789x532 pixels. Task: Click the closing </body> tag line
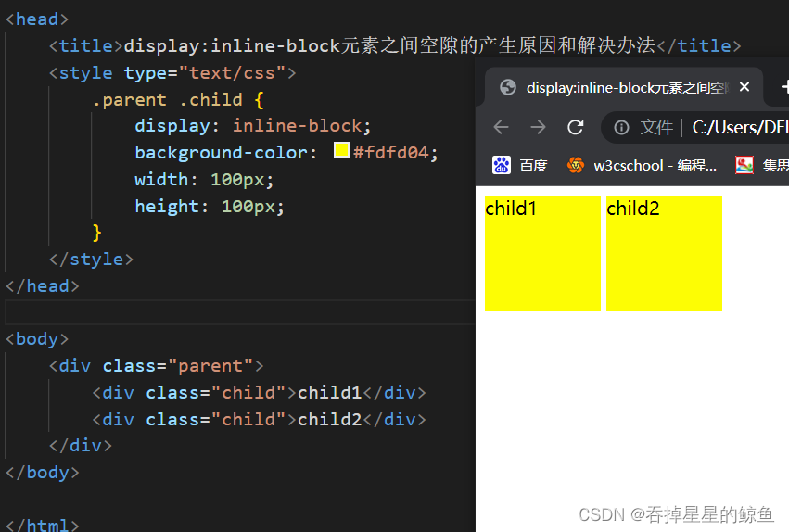pyautogui.click(x=43, y=473)
